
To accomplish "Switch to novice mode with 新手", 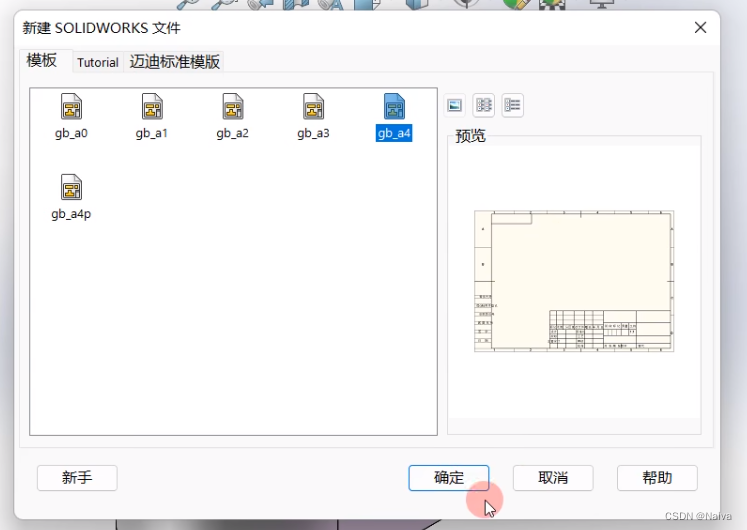I will (77, 478).
